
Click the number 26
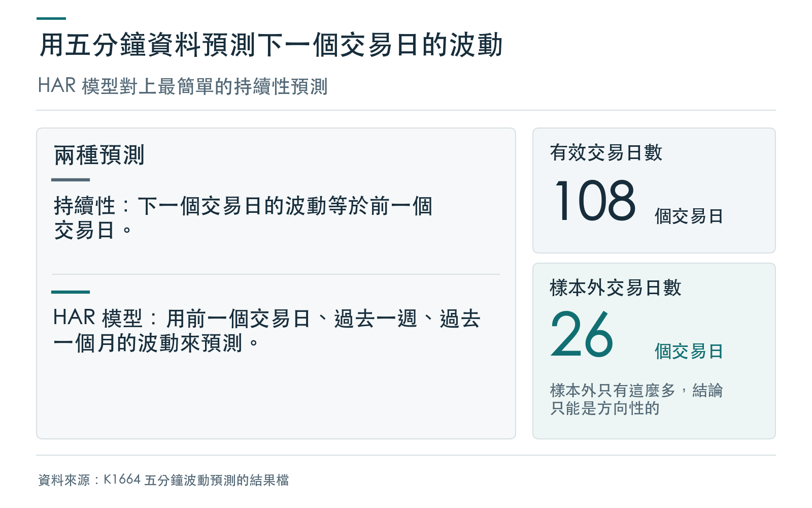(582, 335)
